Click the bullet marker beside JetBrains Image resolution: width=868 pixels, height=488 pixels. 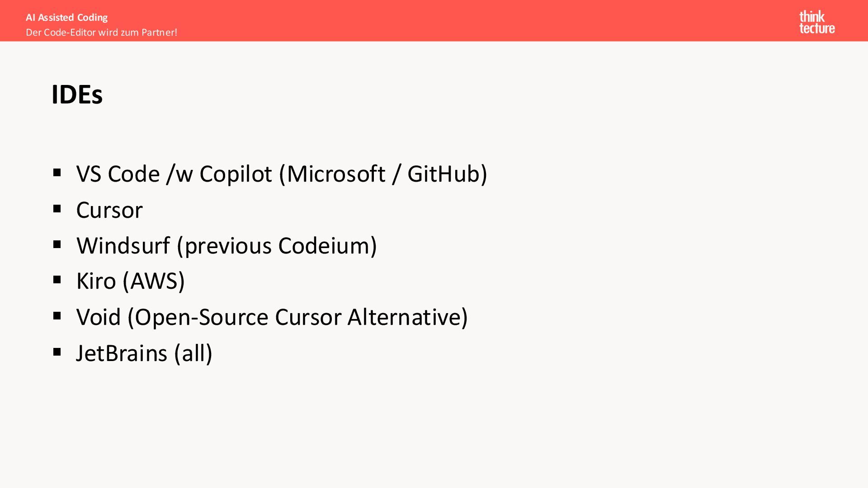[x=57, y=352]
